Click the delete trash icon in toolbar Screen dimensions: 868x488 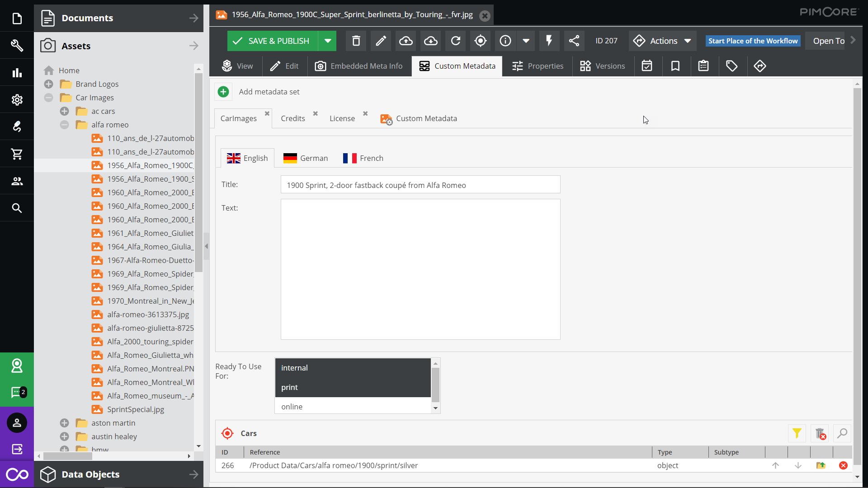(356, 41)
